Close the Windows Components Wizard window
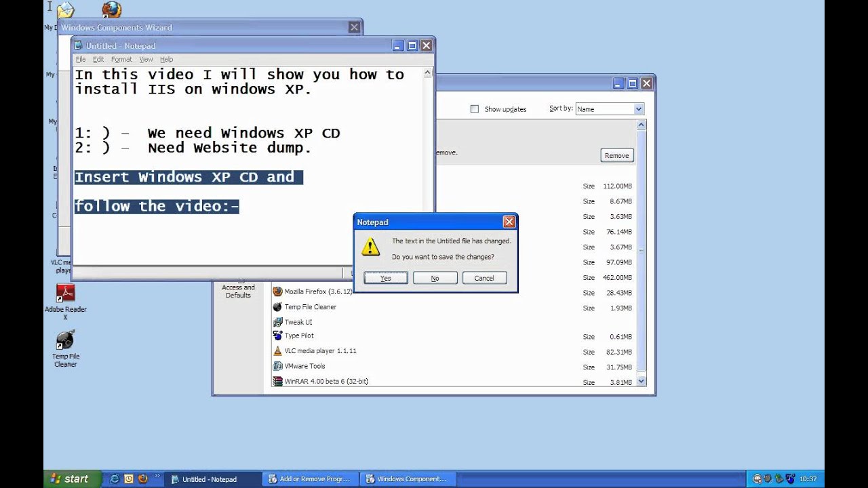 [x=354, y=27]
